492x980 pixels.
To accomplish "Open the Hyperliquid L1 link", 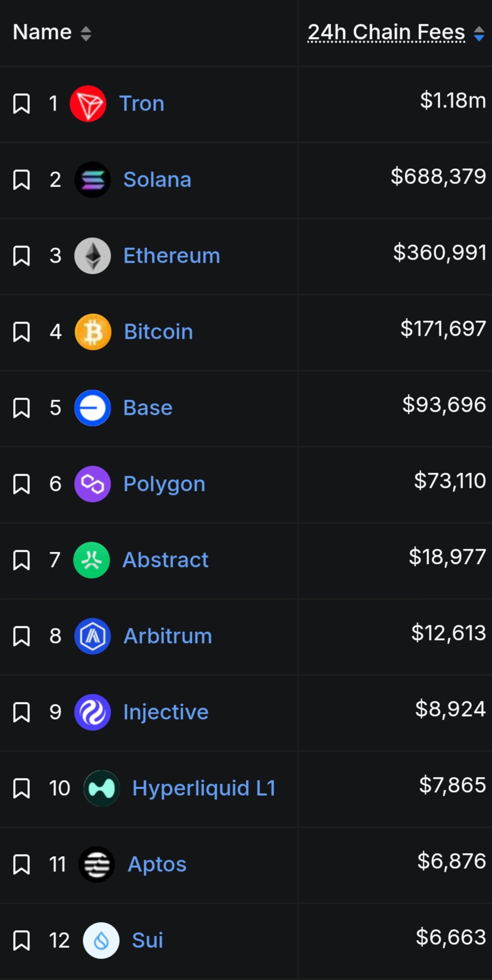I will [204, 788].
